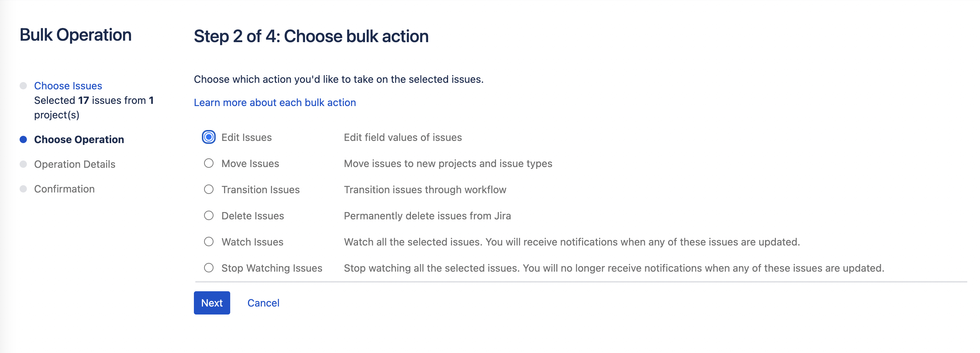Screen dimensions: 980x353
Task: Click the Next button
Action: pos(212,303)
